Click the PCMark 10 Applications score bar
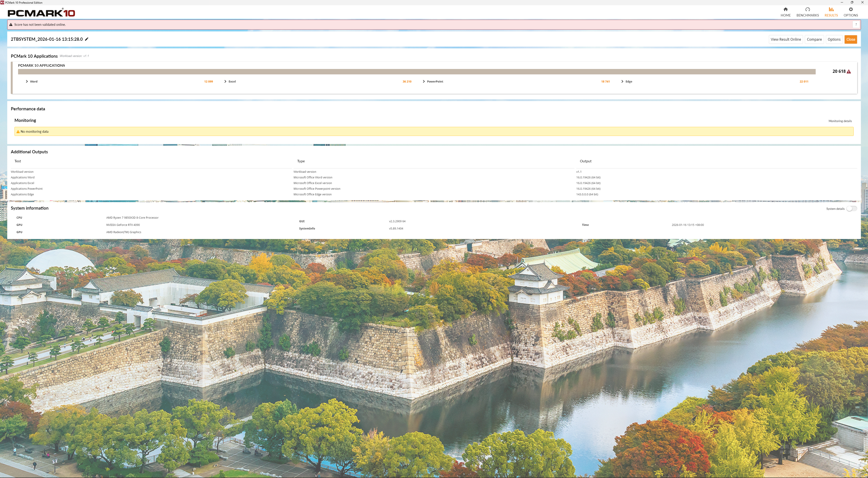 [x=416, y=72]
